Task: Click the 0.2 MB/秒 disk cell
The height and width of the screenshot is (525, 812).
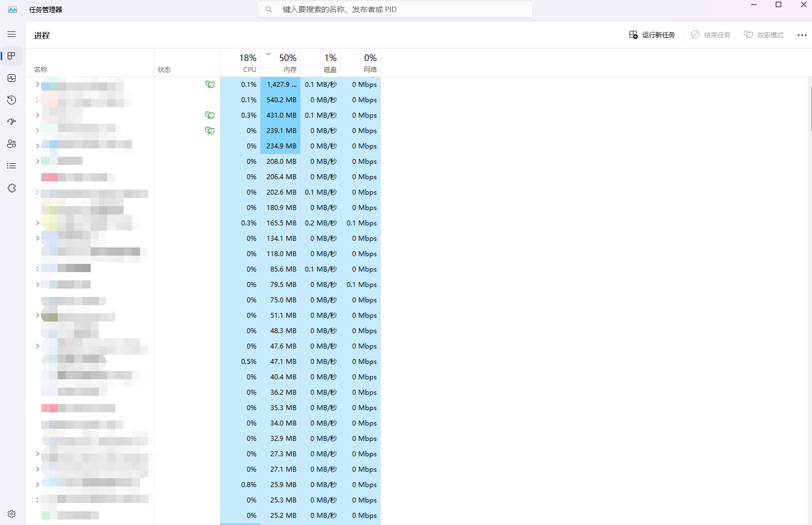Action: pyautogui.click(x=320, y=223)
